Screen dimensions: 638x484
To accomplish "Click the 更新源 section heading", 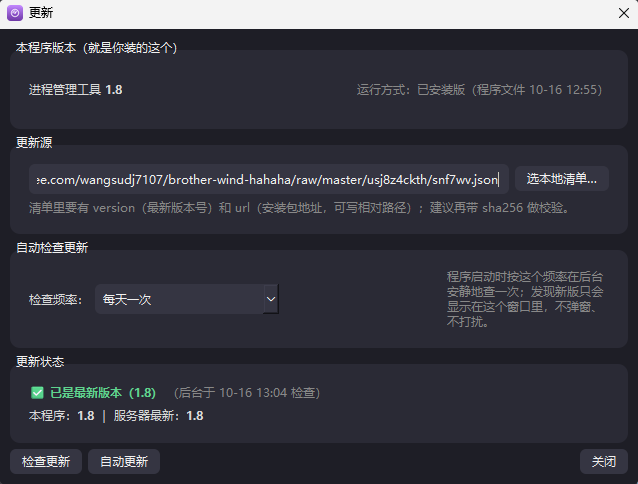I will (x=34, y=142).
